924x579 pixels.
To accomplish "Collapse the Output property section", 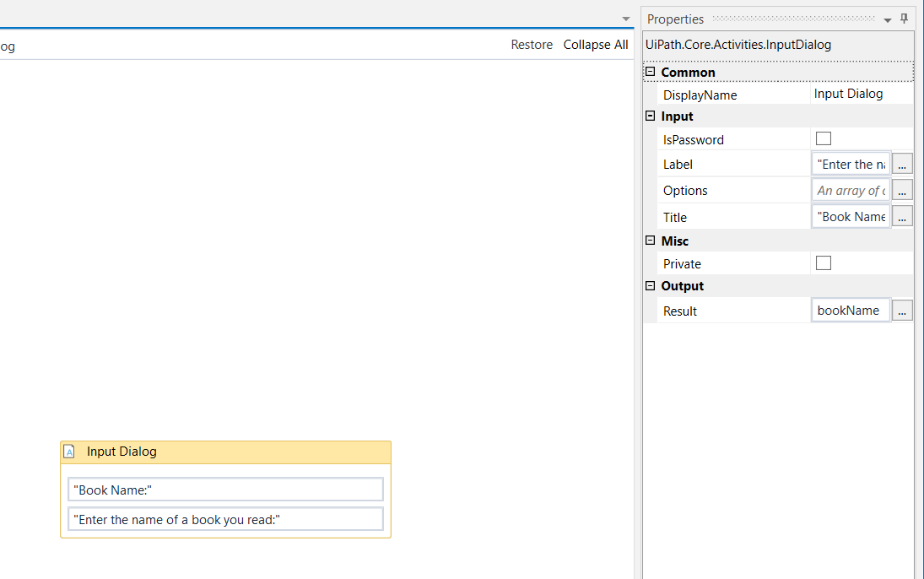I will [x=650, y=286].
